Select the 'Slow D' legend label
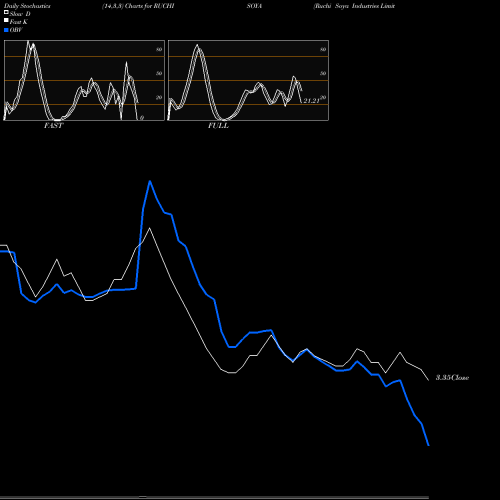 pyautogui.click(x=20, y=14)
